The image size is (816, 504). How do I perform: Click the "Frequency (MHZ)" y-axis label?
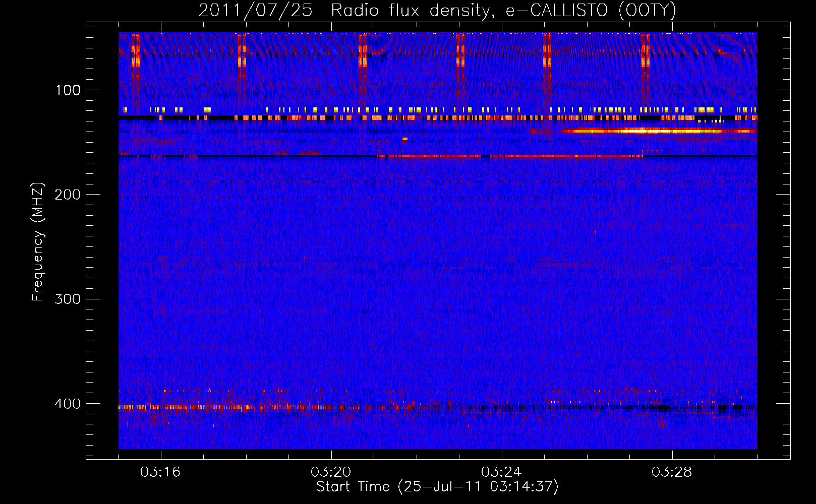(x=38, y=242)
